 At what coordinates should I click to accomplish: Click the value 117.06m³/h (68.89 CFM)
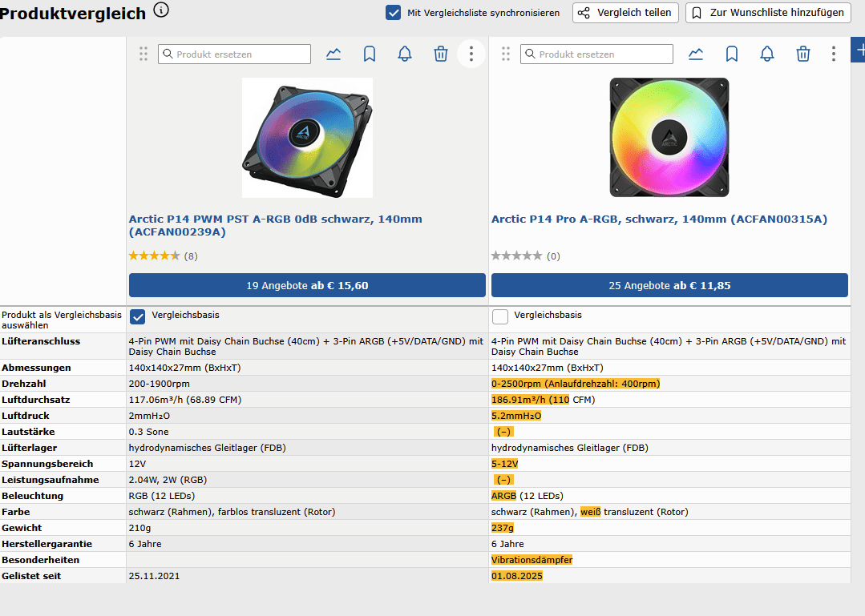point(185,400)
